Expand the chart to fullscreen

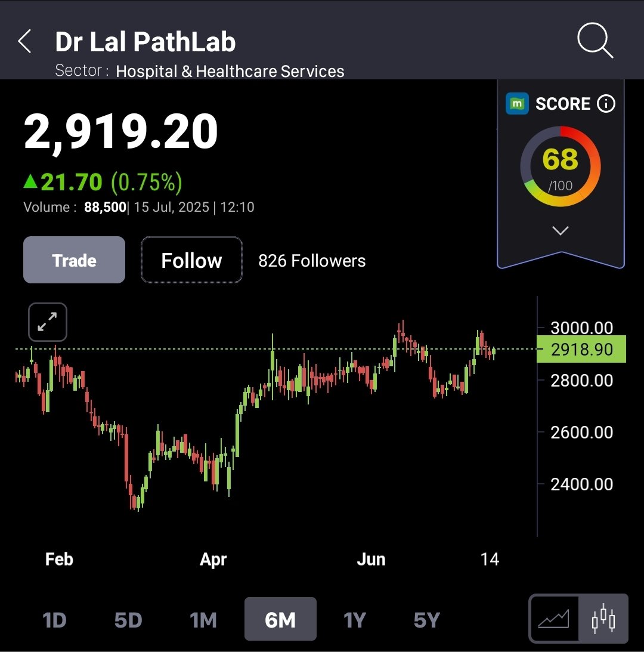pyautogui.click(x=47, y=322)
